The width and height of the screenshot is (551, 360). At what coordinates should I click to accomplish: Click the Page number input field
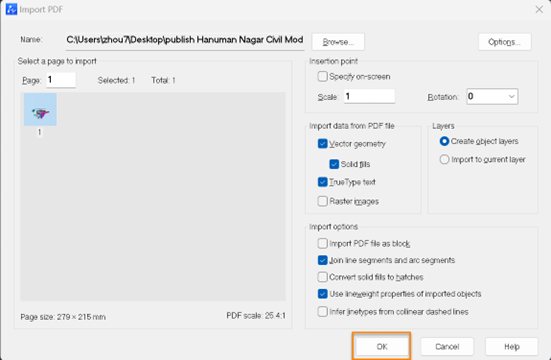tap(61, 80)
